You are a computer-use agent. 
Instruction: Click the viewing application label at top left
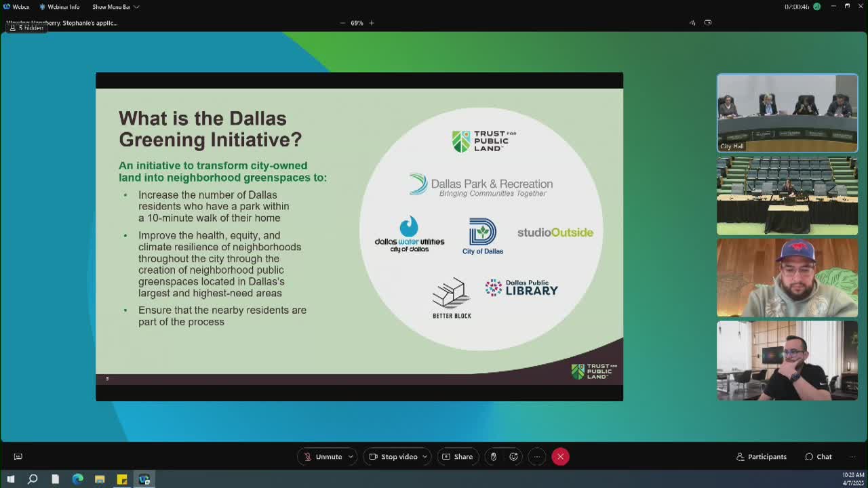(x=62, y=23)
